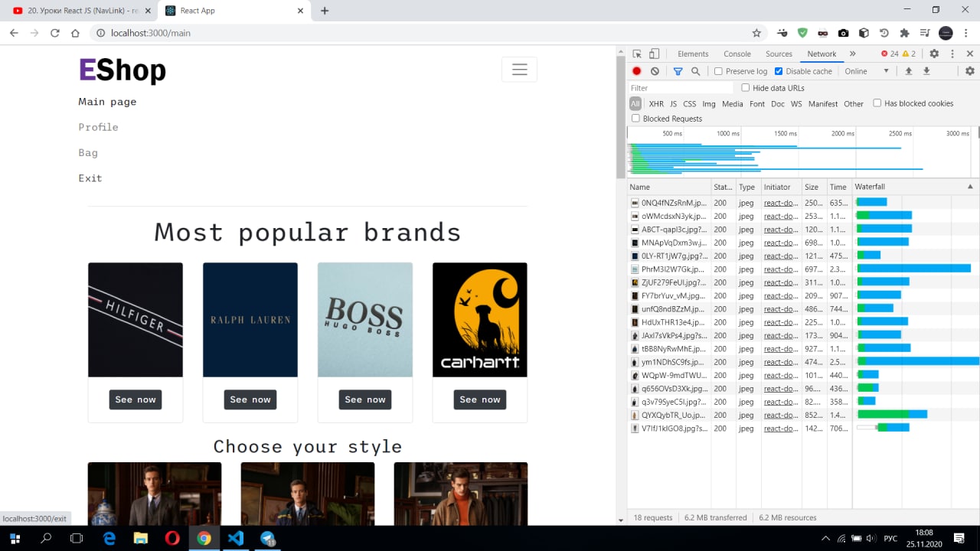980x551 pixels.
Task: Click the green shield extension icon
Action: pos(802,33)
